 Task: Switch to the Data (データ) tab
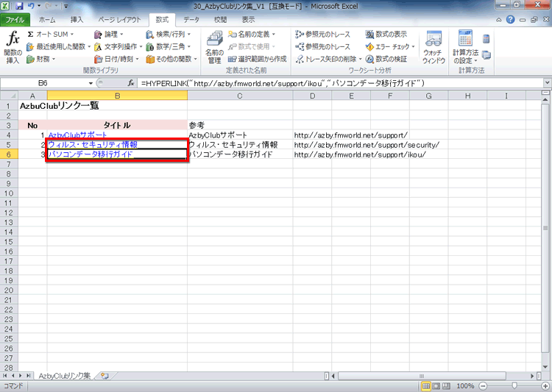point(191,20)
